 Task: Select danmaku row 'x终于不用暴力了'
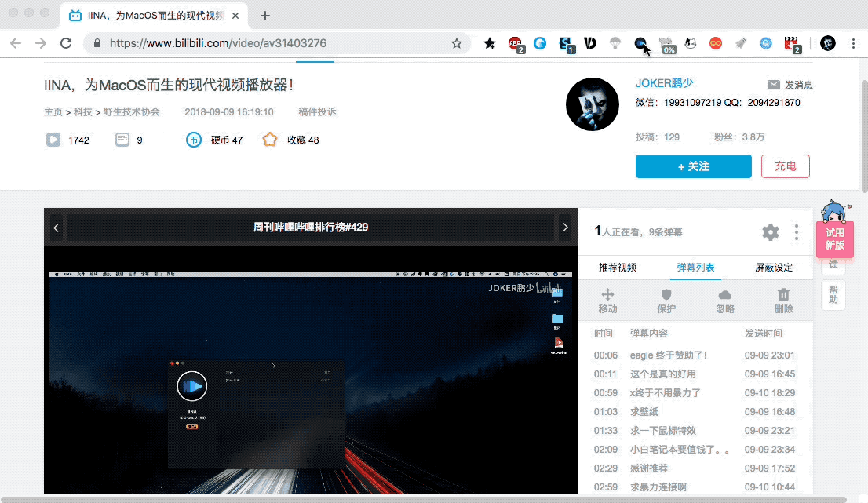click(695, 393)
